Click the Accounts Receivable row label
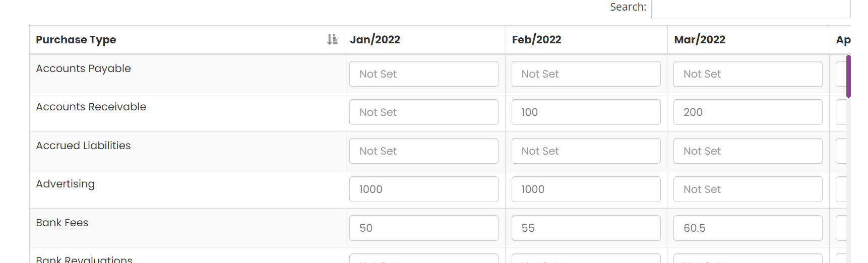The width and height of the screenshot is (868, 263). click(91, 107)
